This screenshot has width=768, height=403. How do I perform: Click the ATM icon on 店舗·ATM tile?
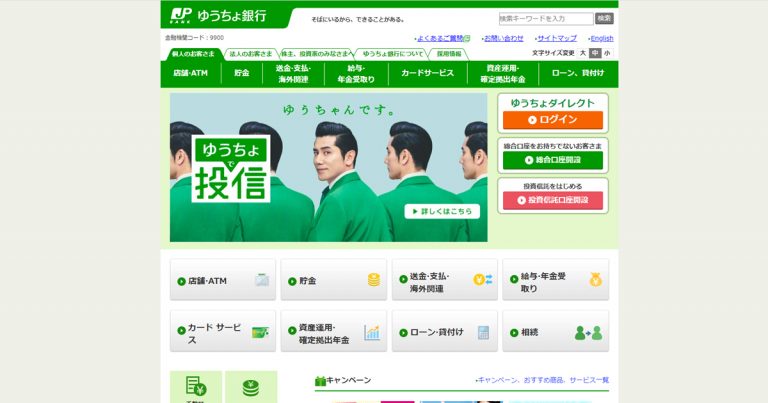262,280
